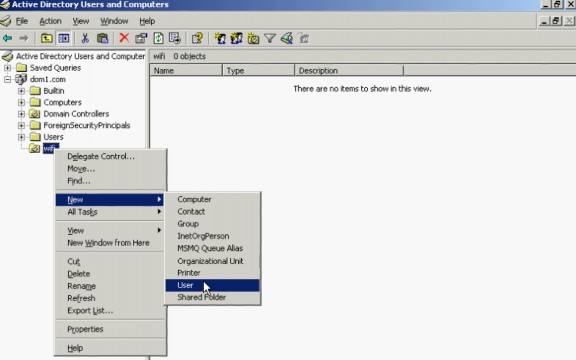This screenshot has height=360, width=576.
Task: Select Delete in the context menu
Action: click(x=109, y=274)
